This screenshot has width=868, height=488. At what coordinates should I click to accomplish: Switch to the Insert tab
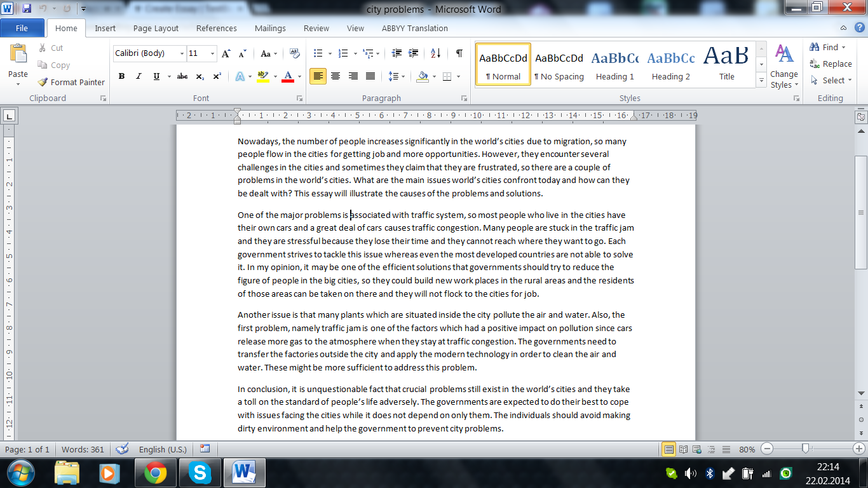click(x=105, y=28)
